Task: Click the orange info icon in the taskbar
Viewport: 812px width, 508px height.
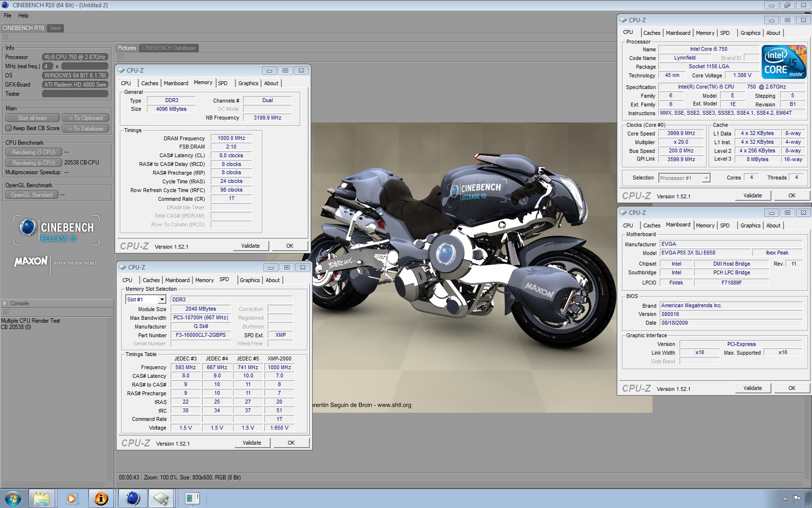Action: [101, 498]
